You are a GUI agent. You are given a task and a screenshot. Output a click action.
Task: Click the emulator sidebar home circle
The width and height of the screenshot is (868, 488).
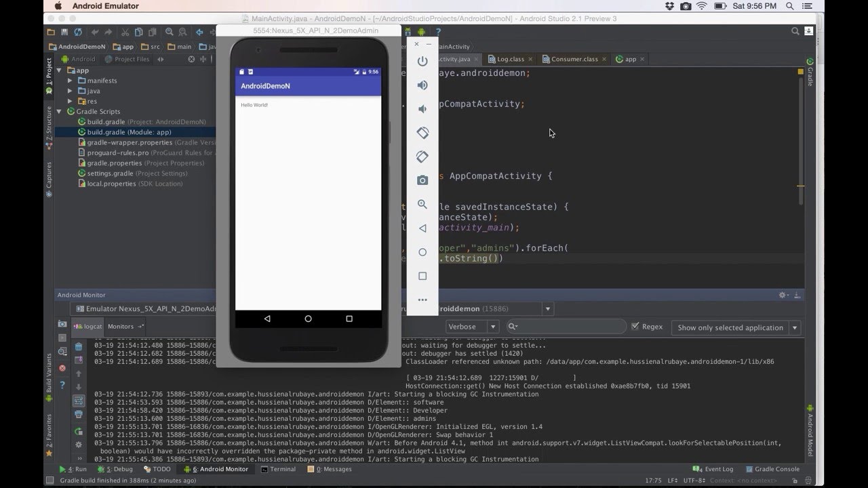[422, 252]
